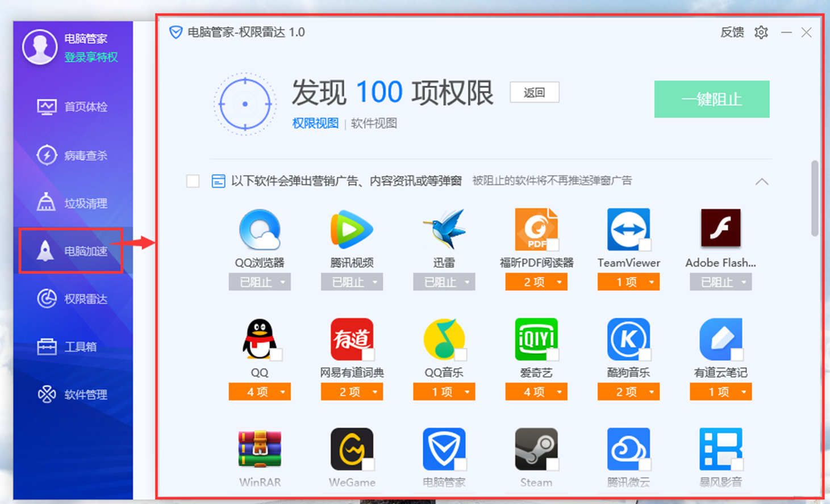Click the radar scan circle icon
Image resolution: width=830 pixels, height=504 pixels.
point(245,104)
